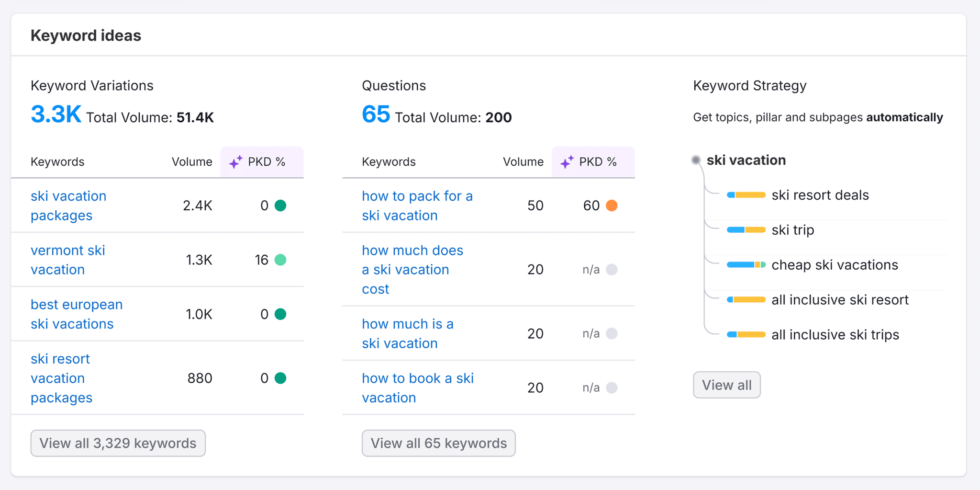Select ski vacation root topic label

coord(746,160)
